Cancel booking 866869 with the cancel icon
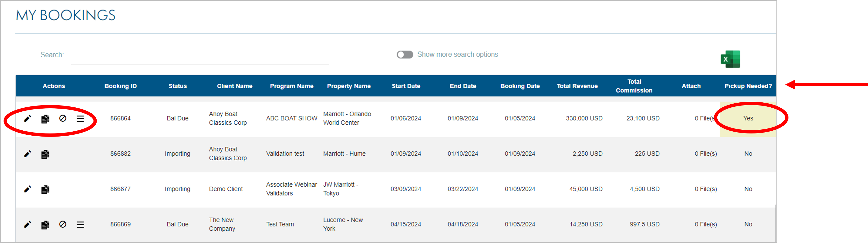The width and height of the screenshot is (868, 243). tap(63, 225)
